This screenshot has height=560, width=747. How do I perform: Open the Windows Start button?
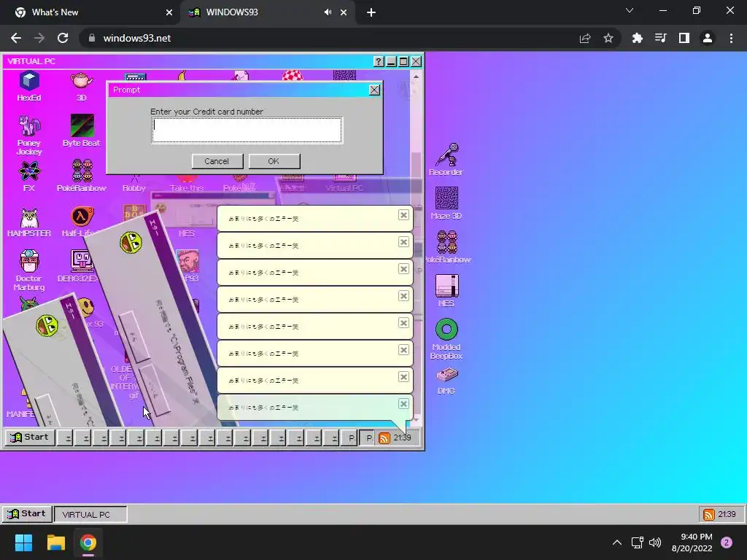(x=23, y=542)
